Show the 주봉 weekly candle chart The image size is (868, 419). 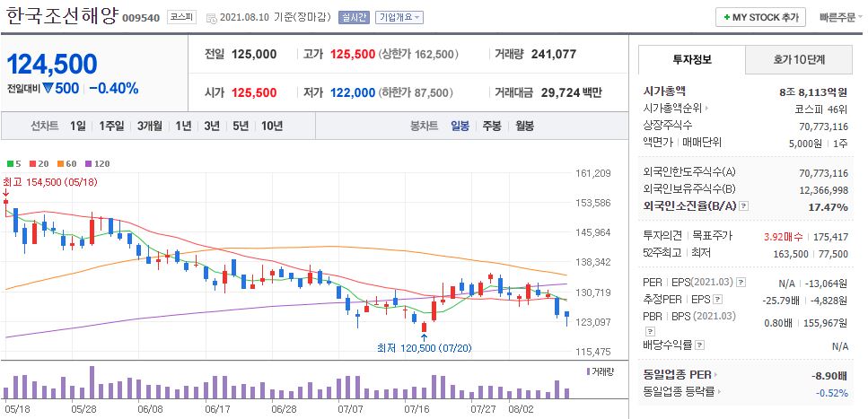pos(492,127)
